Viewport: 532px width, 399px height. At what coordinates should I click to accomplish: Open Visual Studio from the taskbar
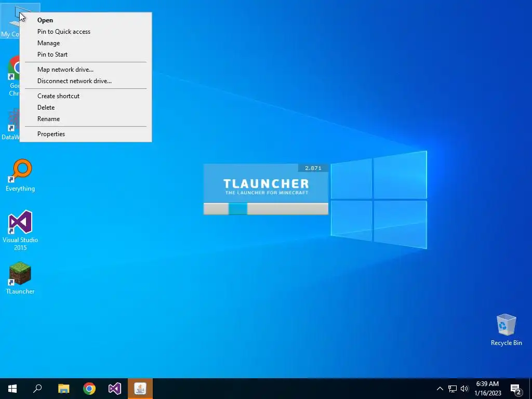click(x=115, y=389)
